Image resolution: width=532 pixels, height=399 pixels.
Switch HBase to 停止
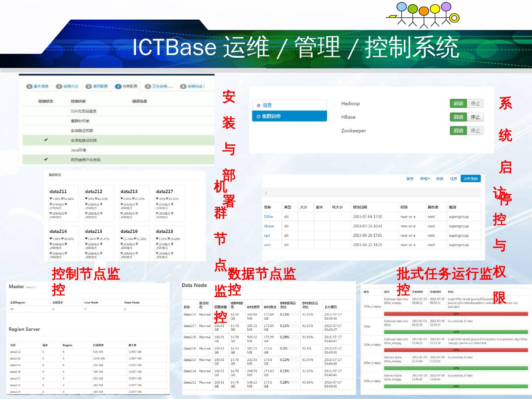click(475, 117)
